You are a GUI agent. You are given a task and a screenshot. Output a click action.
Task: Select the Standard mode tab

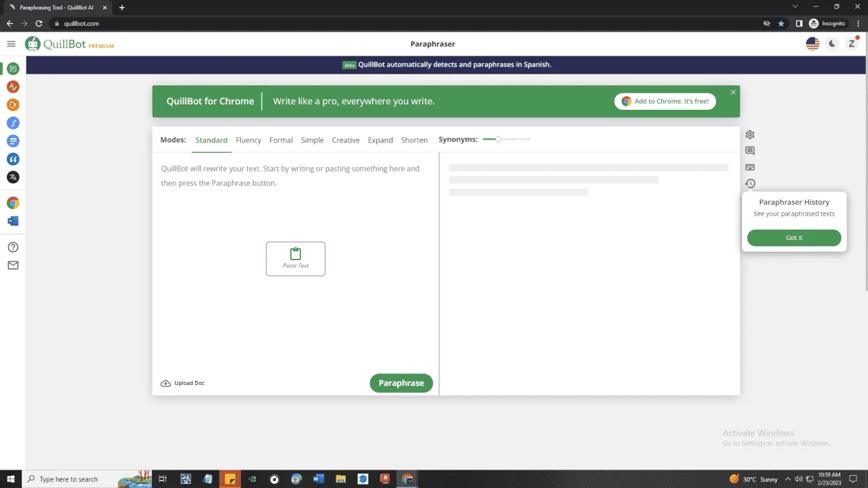point(212,140)
